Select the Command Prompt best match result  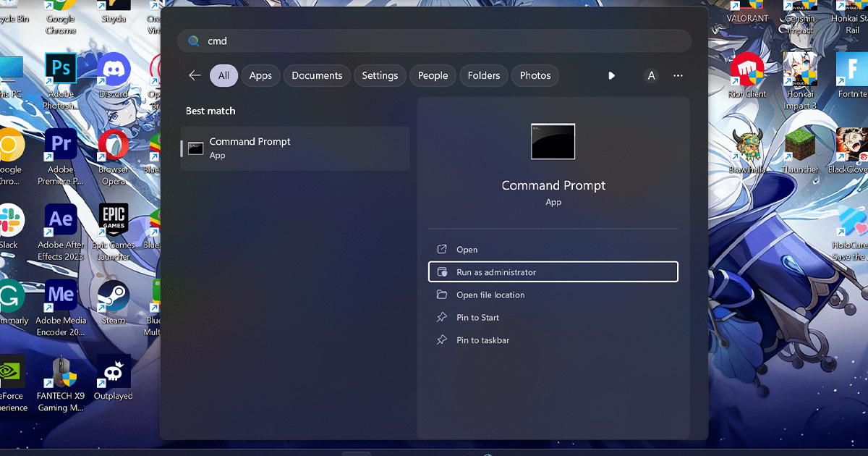pos(295,148)
